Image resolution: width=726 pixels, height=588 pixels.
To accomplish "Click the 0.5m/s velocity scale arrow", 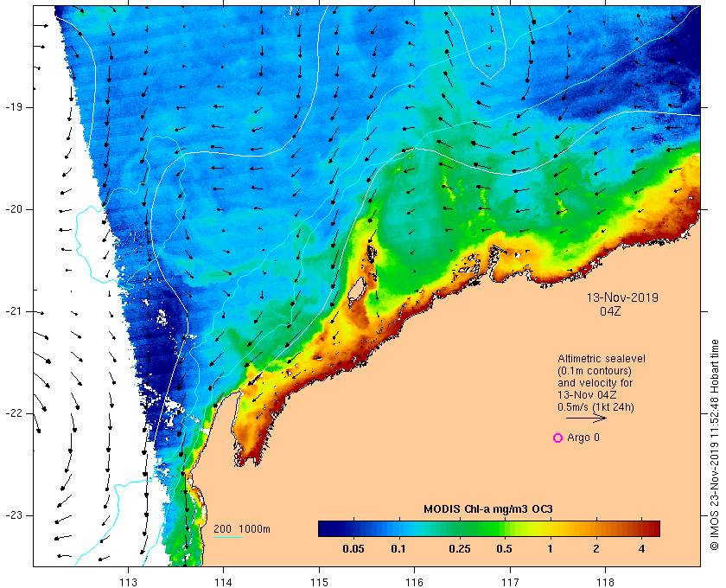I will [586, 419].
